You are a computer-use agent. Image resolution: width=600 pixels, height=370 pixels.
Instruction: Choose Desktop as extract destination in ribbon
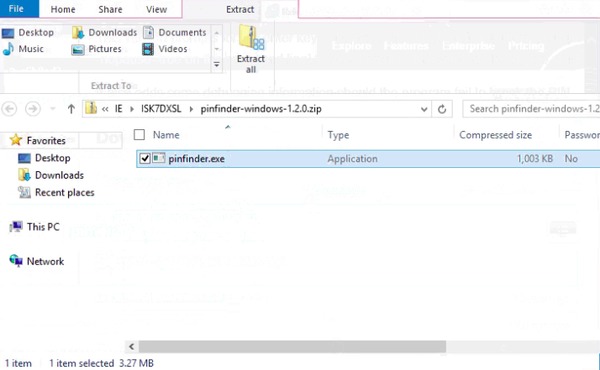tap(28, 33)
